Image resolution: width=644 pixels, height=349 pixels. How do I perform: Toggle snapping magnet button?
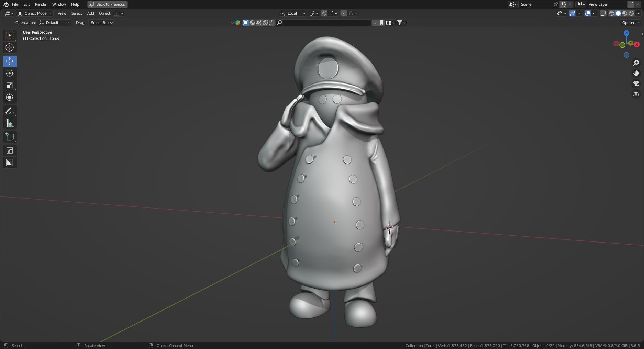[324, 13]
